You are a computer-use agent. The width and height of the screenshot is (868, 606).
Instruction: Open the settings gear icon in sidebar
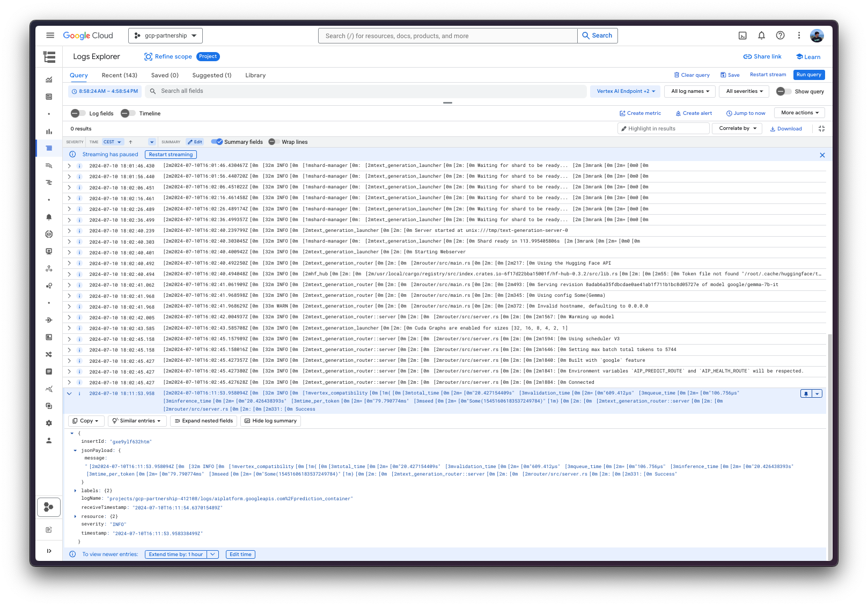[49, 423]
